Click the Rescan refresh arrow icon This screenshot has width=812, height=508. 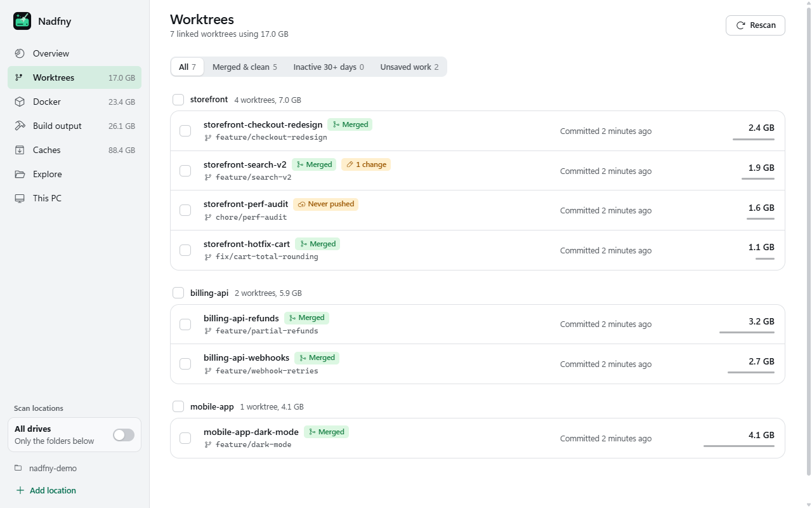pos(740,25)
